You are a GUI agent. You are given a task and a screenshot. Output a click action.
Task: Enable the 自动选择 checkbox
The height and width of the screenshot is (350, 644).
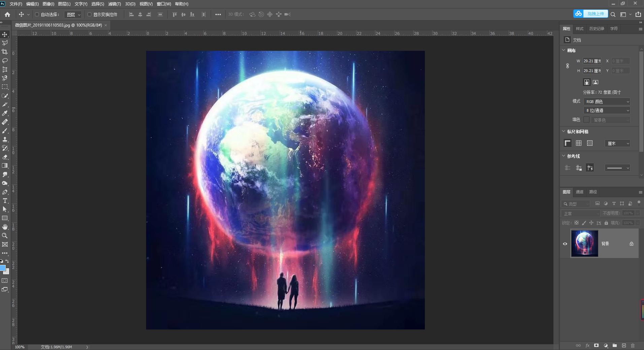point(37,14)
